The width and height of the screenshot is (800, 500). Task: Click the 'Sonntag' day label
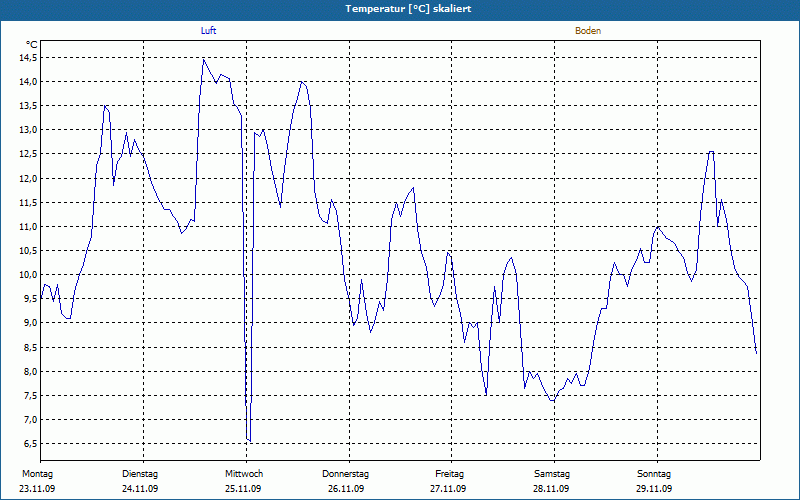coord(654,474)
